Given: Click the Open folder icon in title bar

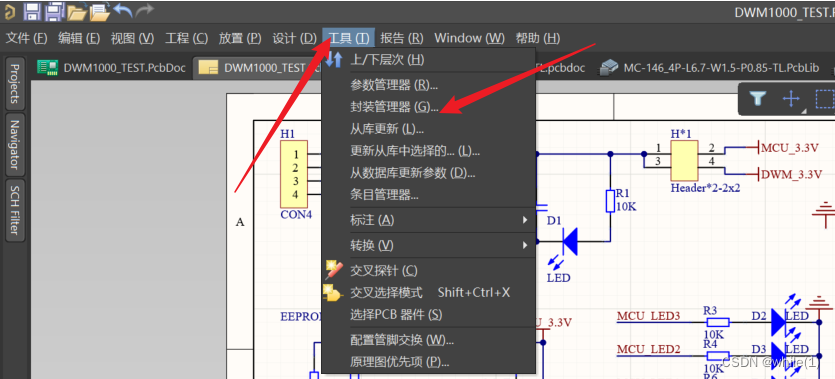Looking at the screenshot, I should 77,12.
